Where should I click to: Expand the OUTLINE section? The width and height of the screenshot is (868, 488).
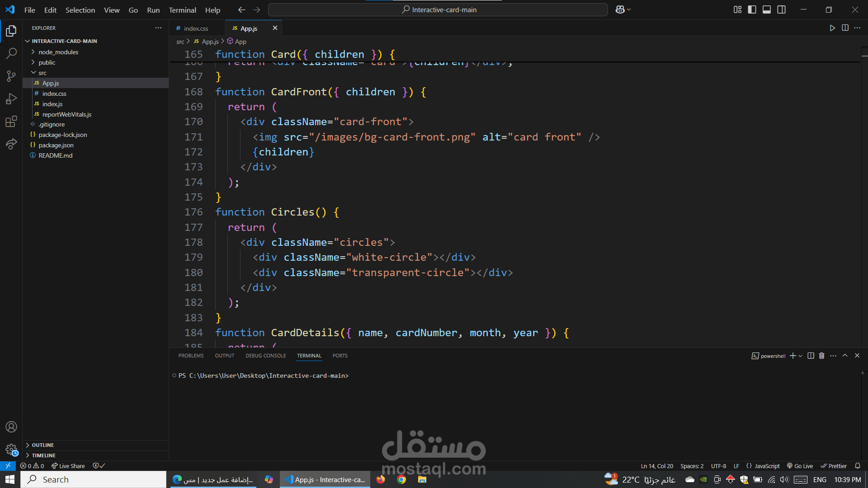pyautogui.click(x=43, y=445)
